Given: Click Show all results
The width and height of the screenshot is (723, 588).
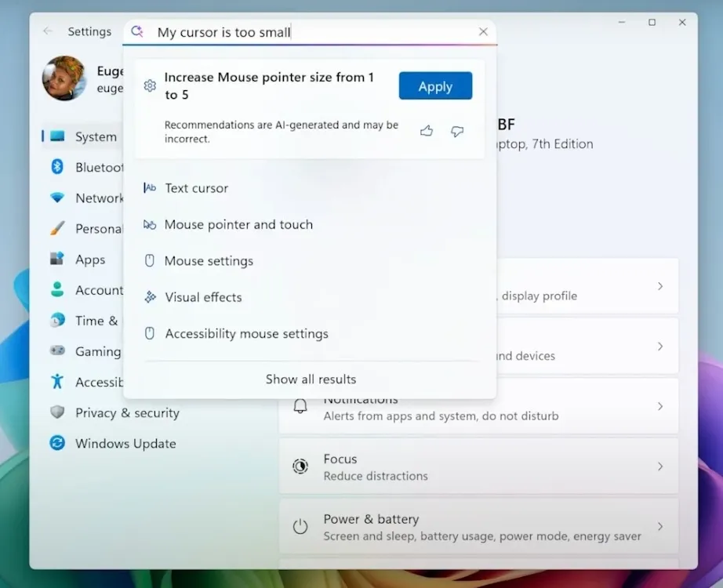Looking at the screenshot, I should pyautogui.click(x=311, y=379).
